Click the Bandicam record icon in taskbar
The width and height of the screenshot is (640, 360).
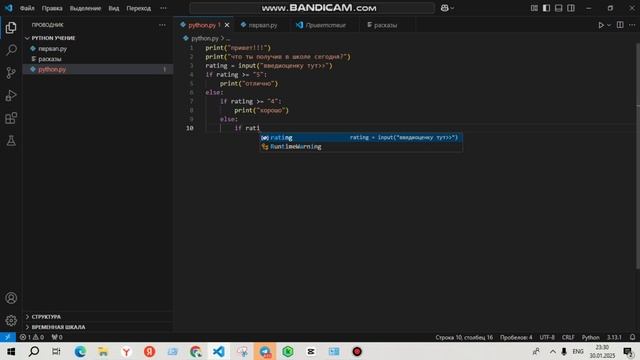[357, 351]
